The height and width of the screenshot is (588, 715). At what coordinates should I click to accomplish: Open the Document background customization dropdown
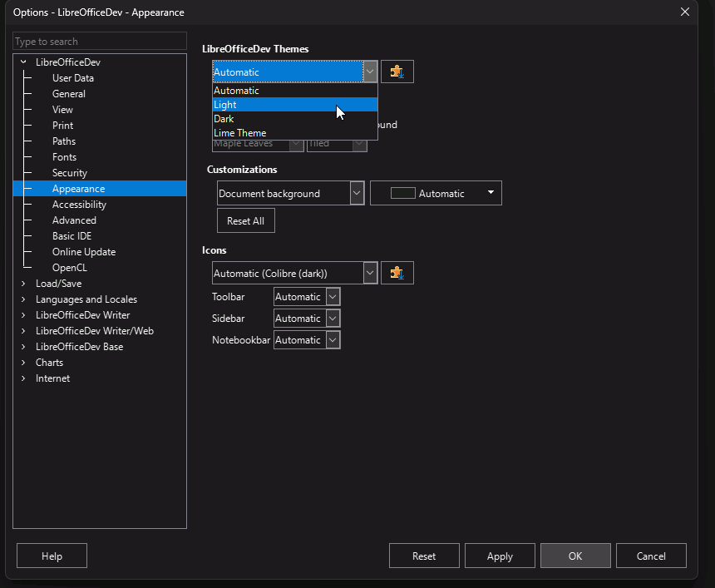[x=290, y=193]
